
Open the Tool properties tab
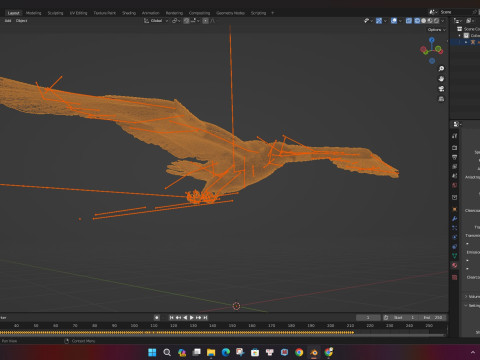pos(454,136)
